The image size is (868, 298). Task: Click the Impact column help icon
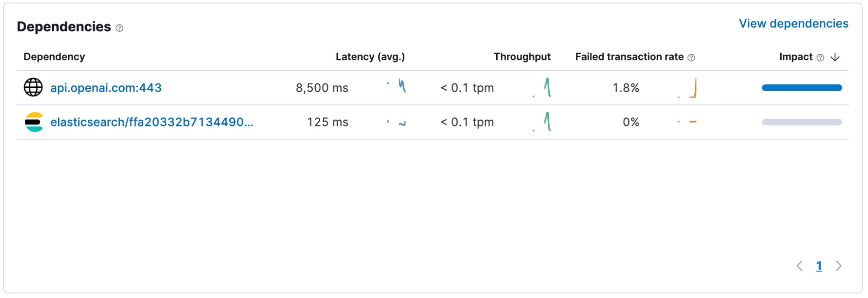820,57
